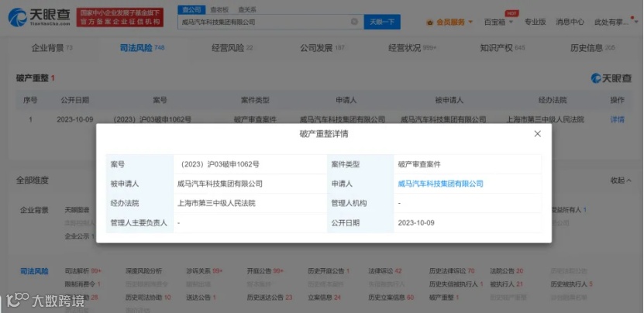Viewport: 644px width, 313px height.
Task: Open 历史司法协助 10 item
Action: 148,297
